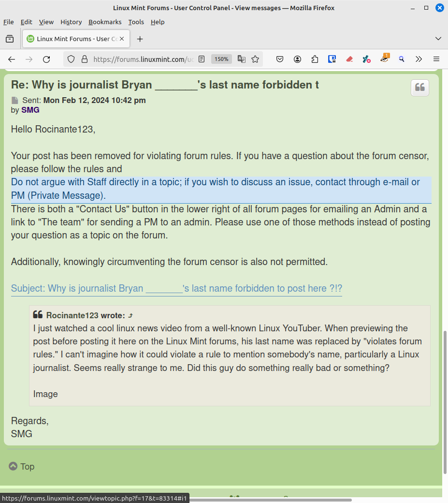448x503 pixels.
Task: Click the extension icon with red x badge
Action: point(367,59)
